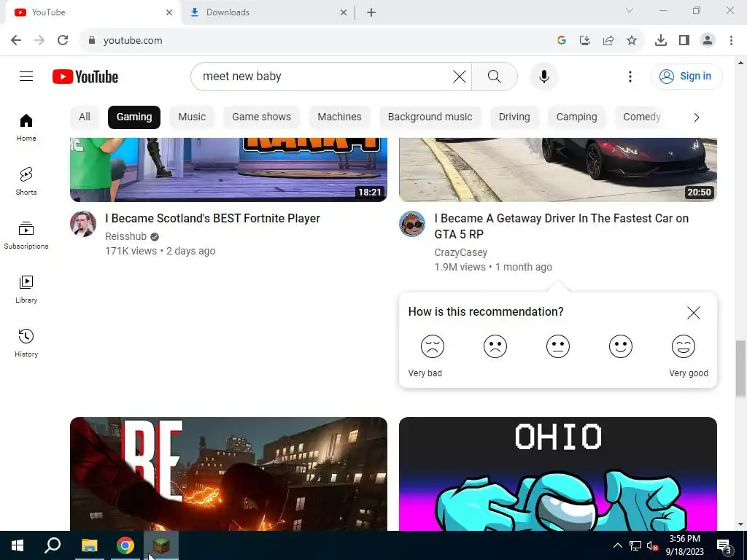The height and width of the screenshot is (560, 747).
Task: Close the YouTube browser tab
Action: (x=169, y=12)
